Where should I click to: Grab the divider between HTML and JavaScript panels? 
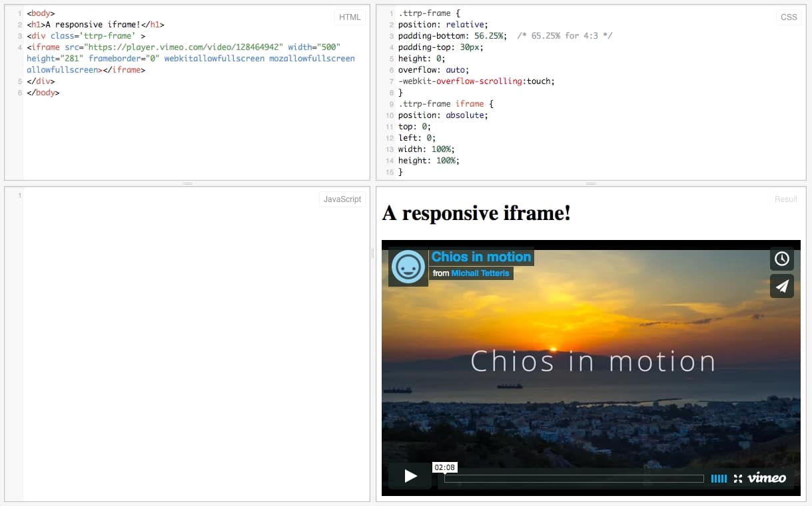pos(187,183)
